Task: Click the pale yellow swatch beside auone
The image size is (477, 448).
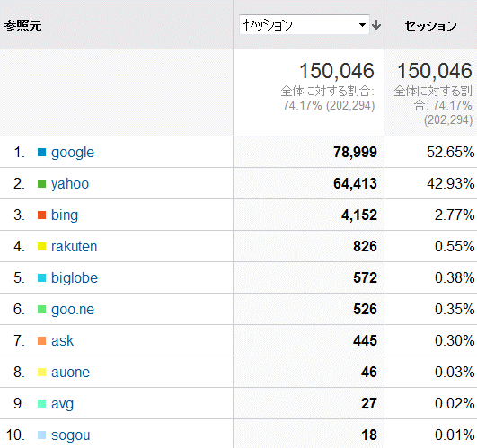Action: (x=41, y=373)
